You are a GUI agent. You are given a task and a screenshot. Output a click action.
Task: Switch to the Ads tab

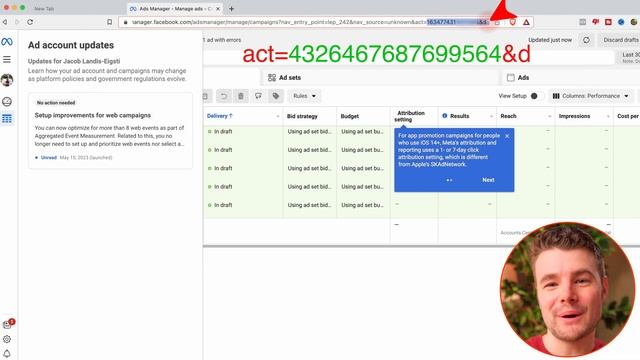click(x=571, y=78)
